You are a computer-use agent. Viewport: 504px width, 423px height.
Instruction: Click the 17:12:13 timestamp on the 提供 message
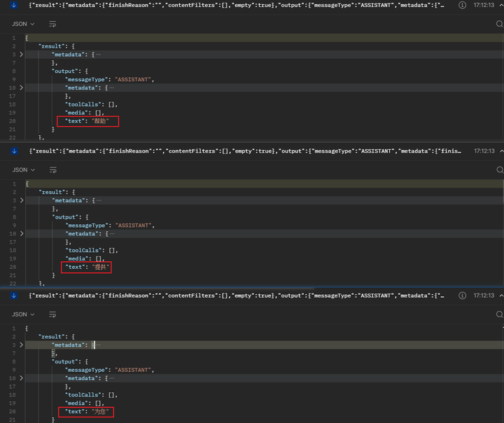click(x=484, y=151)
